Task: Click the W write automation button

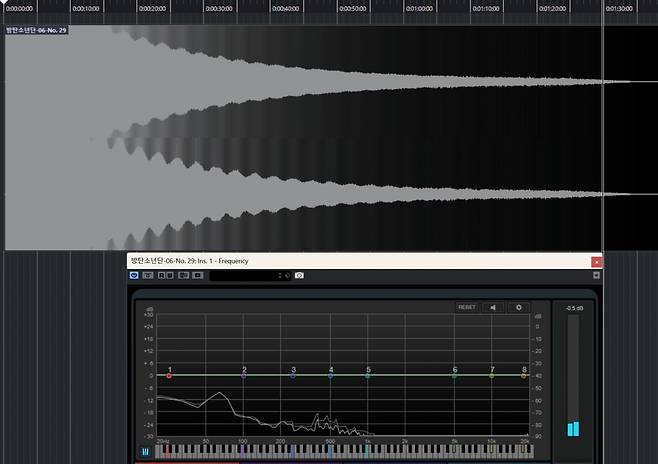Action: coord(171,275)
